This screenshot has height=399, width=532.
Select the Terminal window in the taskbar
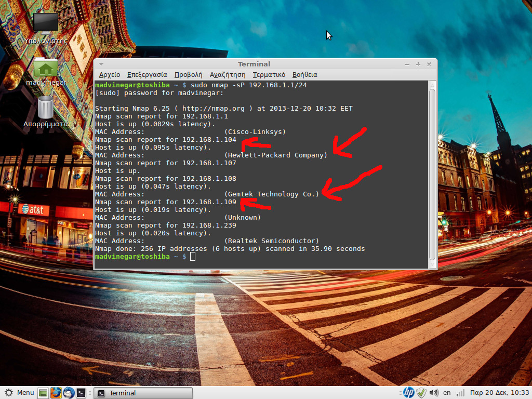(x=143, y=393)
